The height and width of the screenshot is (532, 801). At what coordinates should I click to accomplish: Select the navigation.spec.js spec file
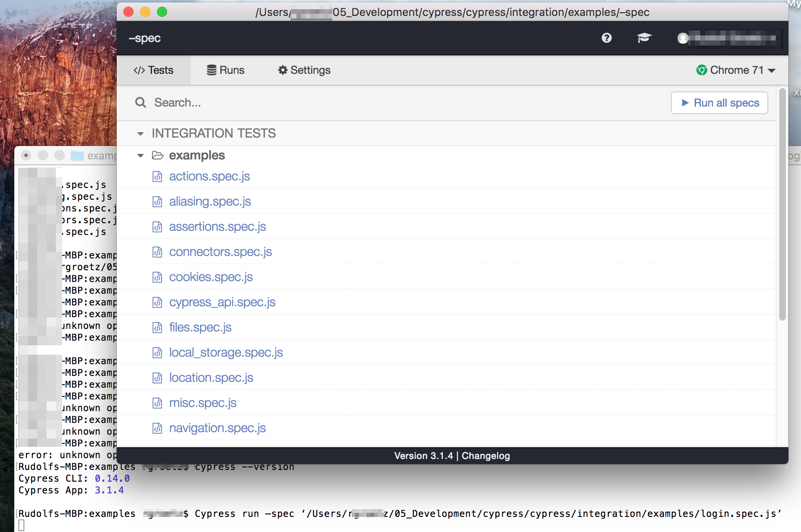click(x=217, y=428)
